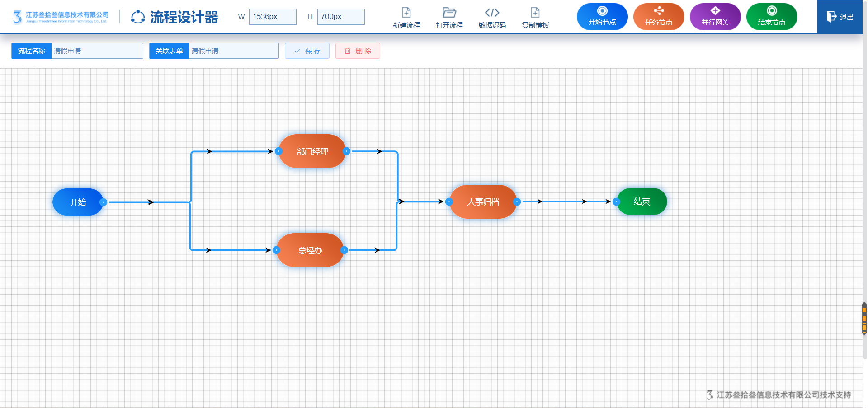Screen dimensions: 868x408
Task: Add a 开始节点 start node
Action: [602, 17]
